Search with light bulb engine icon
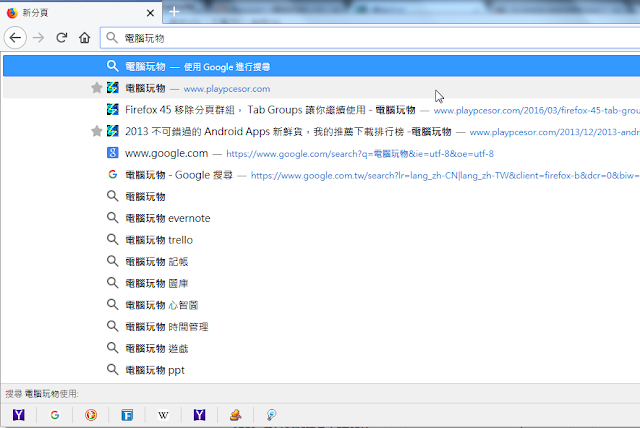 [x=271, y=415]
